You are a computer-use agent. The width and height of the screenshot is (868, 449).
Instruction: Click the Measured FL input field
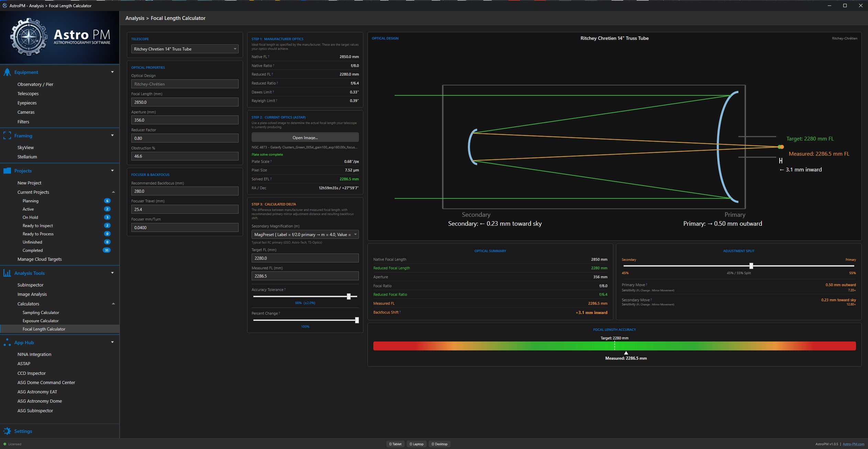pos(305,276)
